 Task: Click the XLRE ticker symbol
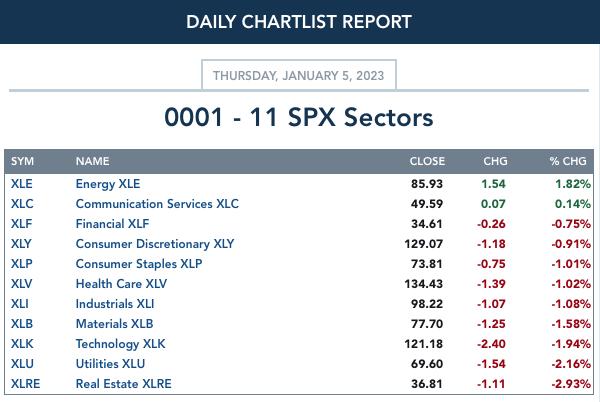[25, 384]
